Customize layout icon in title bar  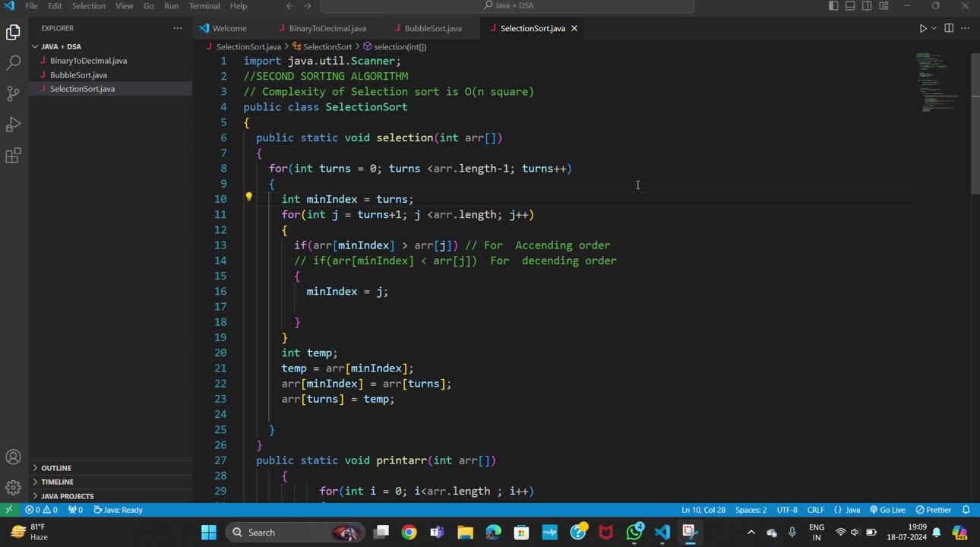point(884,6)
